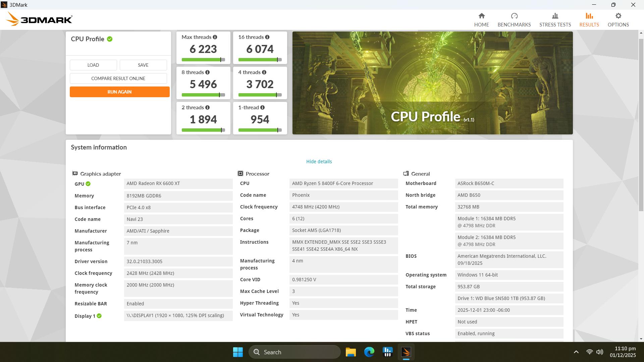Expand hidden icons in system tray

pyautogui.click(x=576, y=352)
